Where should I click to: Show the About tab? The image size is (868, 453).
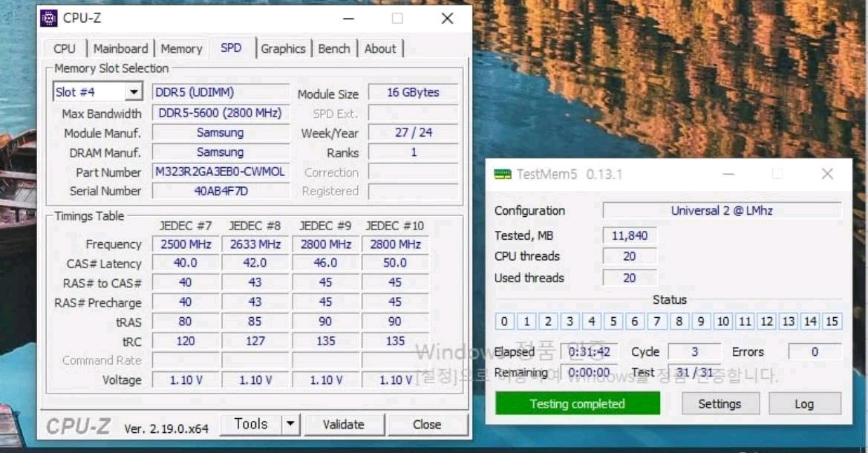point(379,49)
